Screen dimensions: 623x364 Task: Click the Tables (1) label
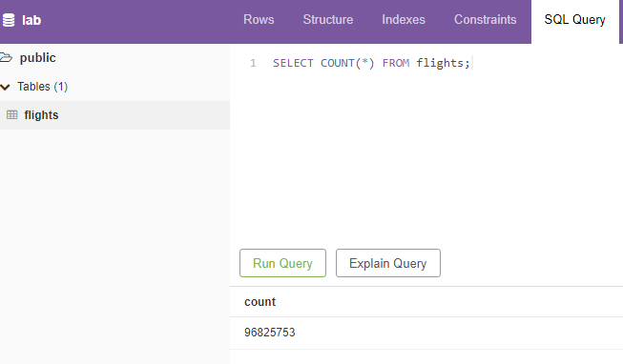pos(43,87)
